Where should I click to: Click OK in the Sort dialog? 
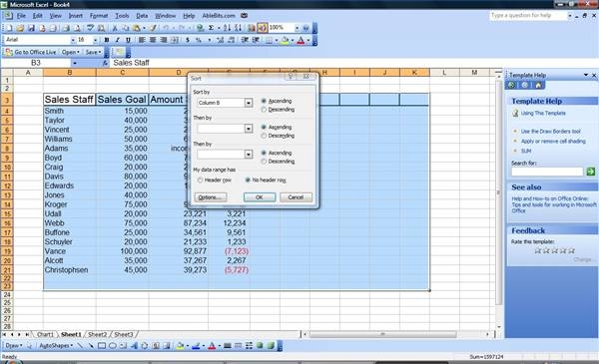point(260,197)
